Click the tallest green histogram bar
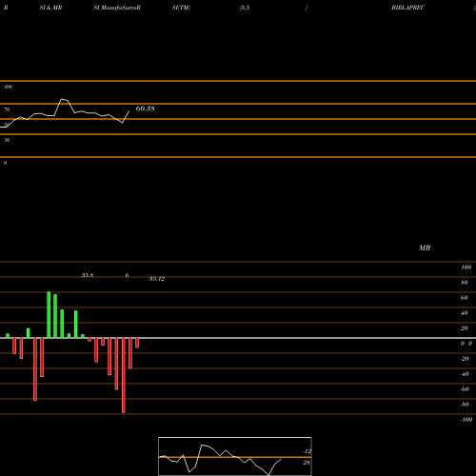476x476 pixels. pyautogui.click(x=49, y=315)
